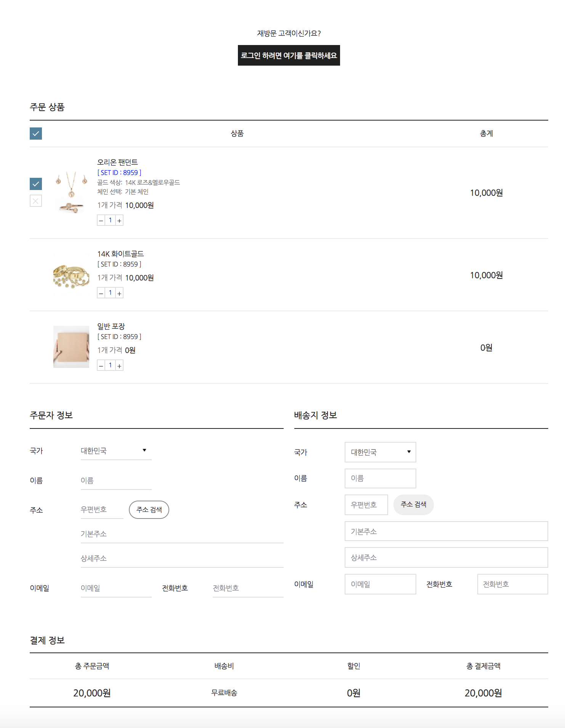Image resolution: width=565 pixels, height=728 pixels.
Task: Click the 오리온 팬던트 product thumbnail
Action: [x=71, y=193]
